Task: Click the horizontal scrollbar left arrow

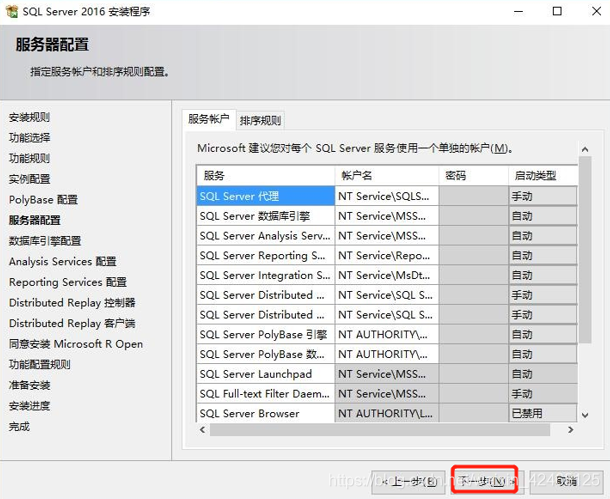Action: tap(202, 430)
